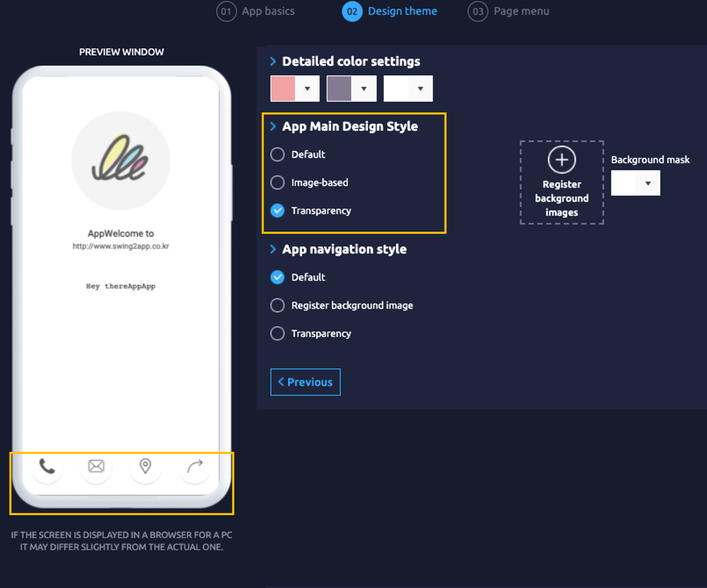
Task: Click the Previous button
Action: pos(305,382)
